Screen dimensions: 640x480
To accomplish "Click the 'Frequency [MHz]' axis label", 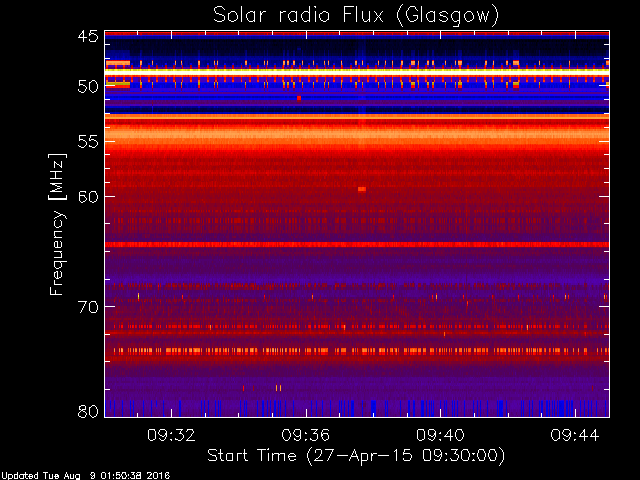I will coord(57,224).
